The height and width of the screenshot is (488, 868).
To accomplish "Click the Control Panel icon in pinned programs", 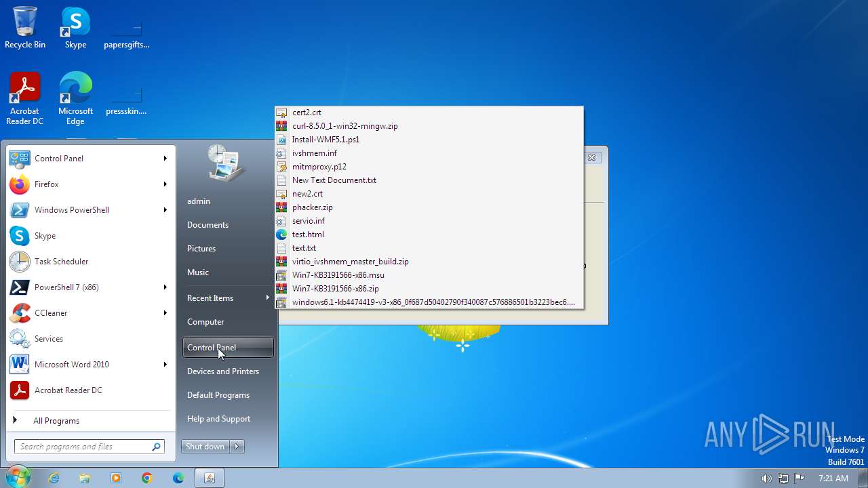I will [20, 159].
